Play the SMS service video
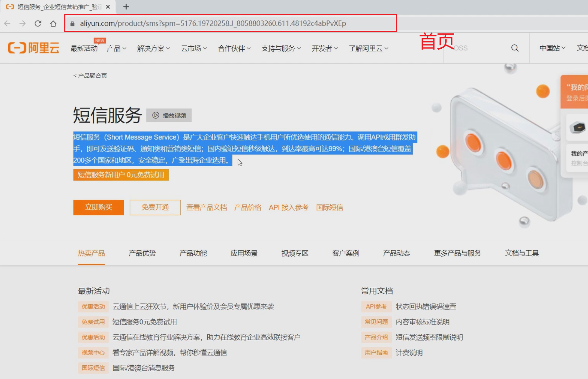The height and width of the screenshot is (379, 588). pos(169,115)
